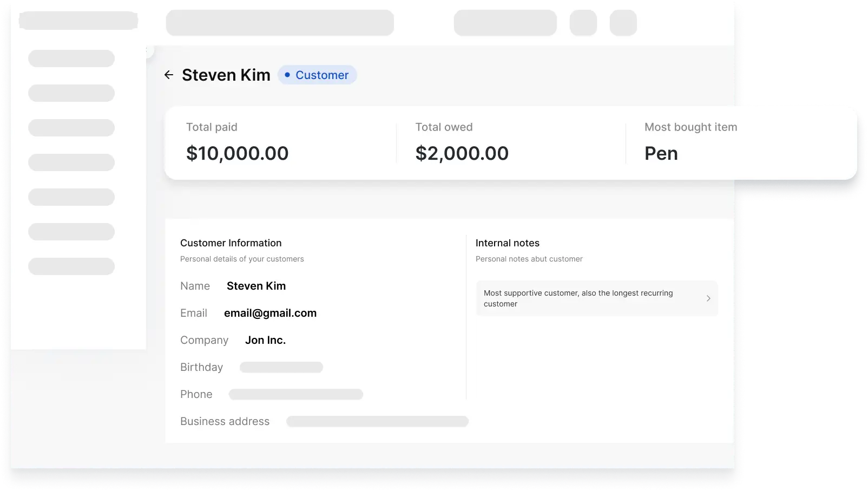Toggle the fifth sidebar item

(71, 197)
